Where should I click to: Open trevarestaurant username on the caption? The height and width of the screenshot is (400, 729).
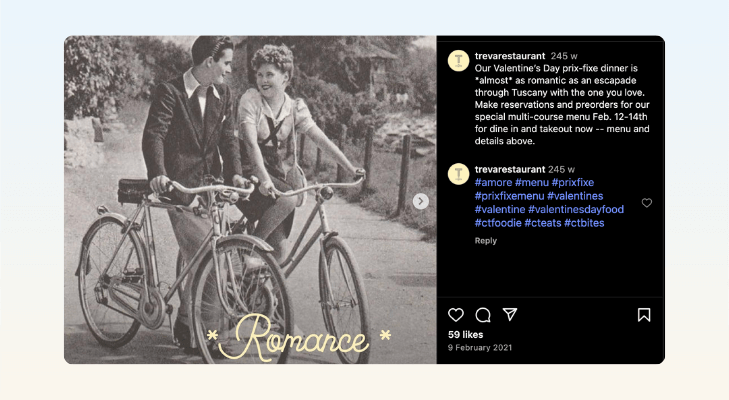click(510, 56)
